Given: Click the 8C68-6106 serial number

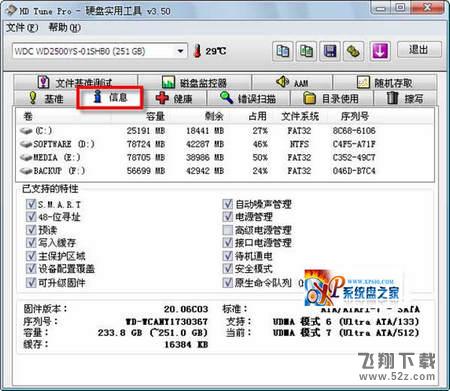Looking at the screenshot, I should pyautogui.click(x=354, y=131).
